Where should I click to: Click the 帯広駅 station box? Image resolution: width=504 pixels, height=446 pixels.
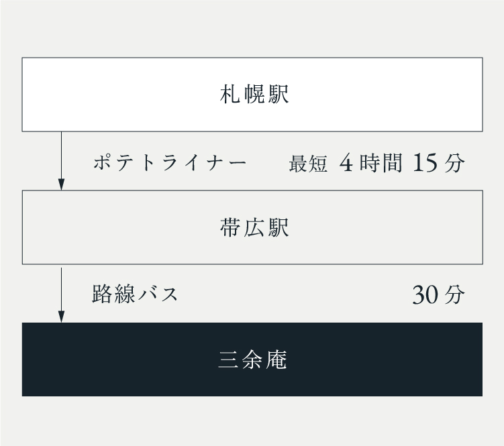252,227
